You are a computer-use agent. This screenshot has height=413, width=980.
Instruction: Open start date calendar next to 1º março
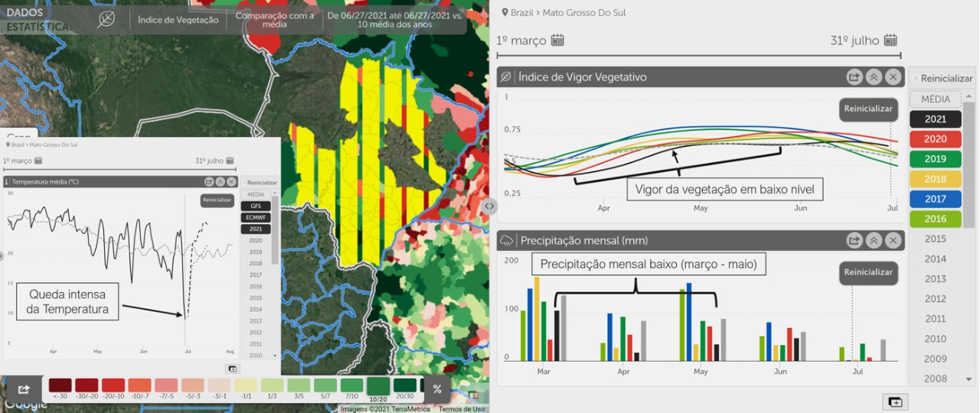pyautogui.click(x=557, y=41)
